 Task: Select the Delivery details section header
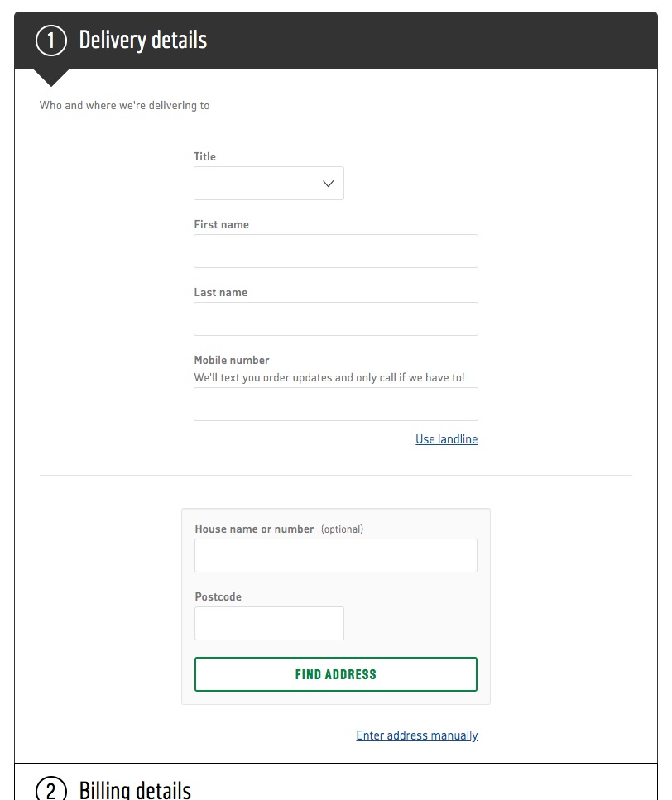(142, 39)
